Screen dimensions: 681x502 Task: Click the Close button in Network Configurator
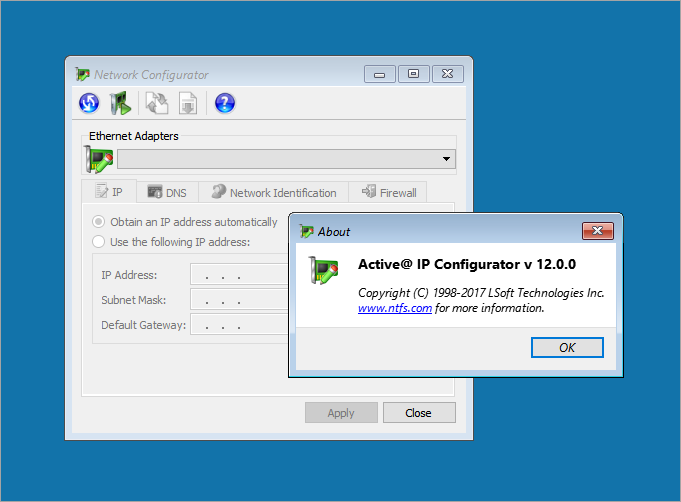419,413
